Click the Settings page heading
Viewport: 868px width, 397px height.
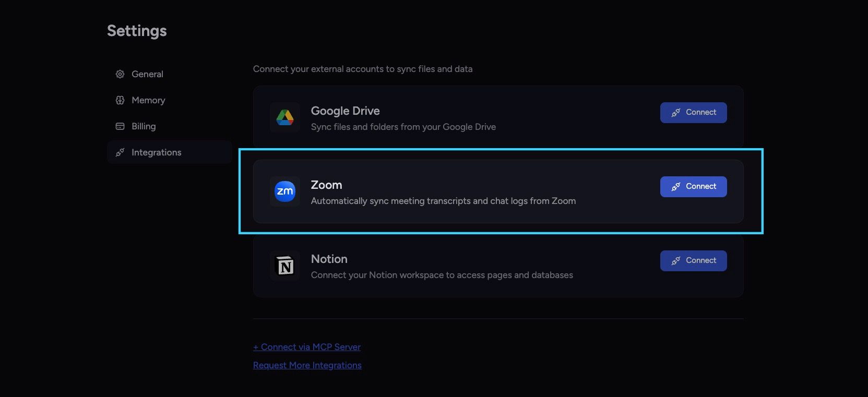pyautogui.click(x=137, y=31)
